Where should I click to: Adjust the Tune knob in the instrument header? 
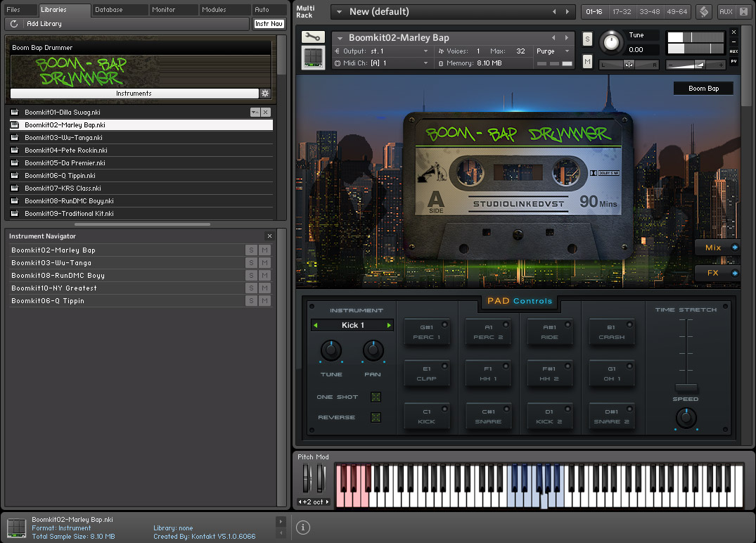(x=611, y=42)
